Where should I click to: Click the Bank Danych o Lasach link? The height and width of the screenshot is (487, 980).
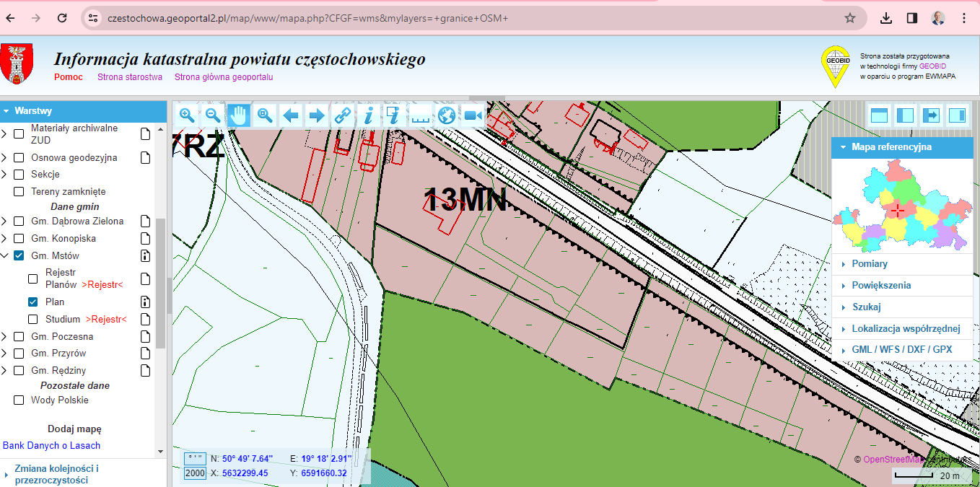tap(51, 446)
